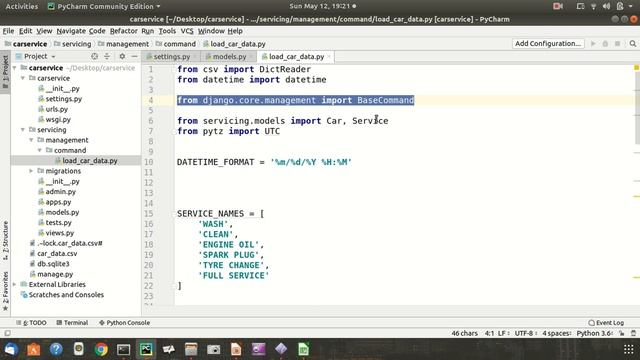Change UTF-8 file encoding in status bar

pos(525,333)
